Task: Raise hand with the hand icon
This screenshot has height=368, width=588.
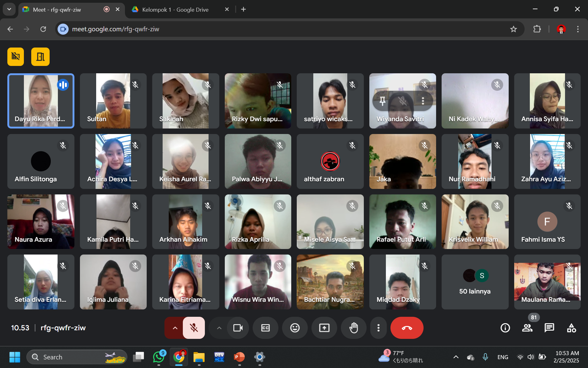Action: click(x=353, y=328)
